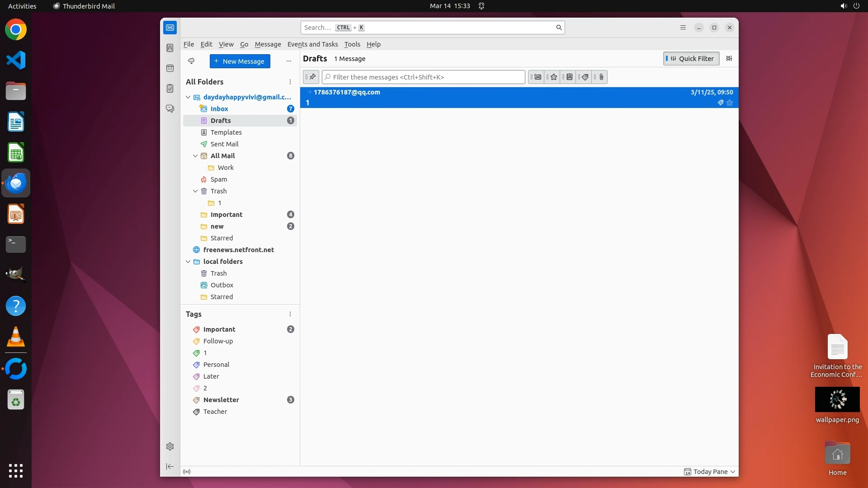The height and width of the screenshot is (488, 868).
Task: Click the Filter these messages field
Action: pos(424,77)
